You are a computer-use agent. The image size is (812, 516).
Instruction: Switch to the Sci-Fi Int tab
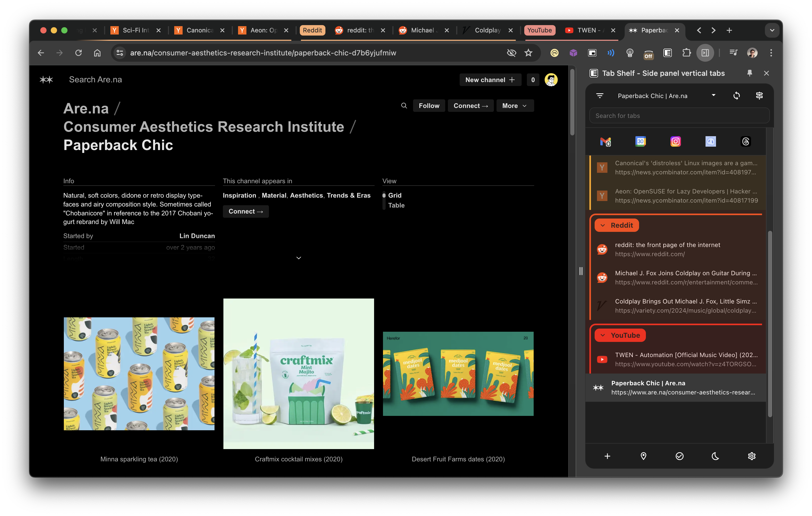(x=136, y=30)
